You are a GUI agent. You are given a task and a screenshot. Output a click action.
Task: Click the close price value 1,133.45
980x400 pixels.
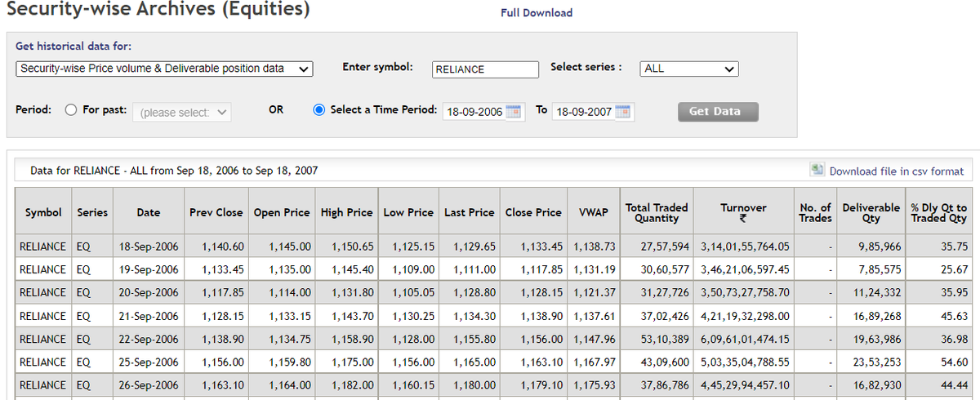click(x=541, y=247)
